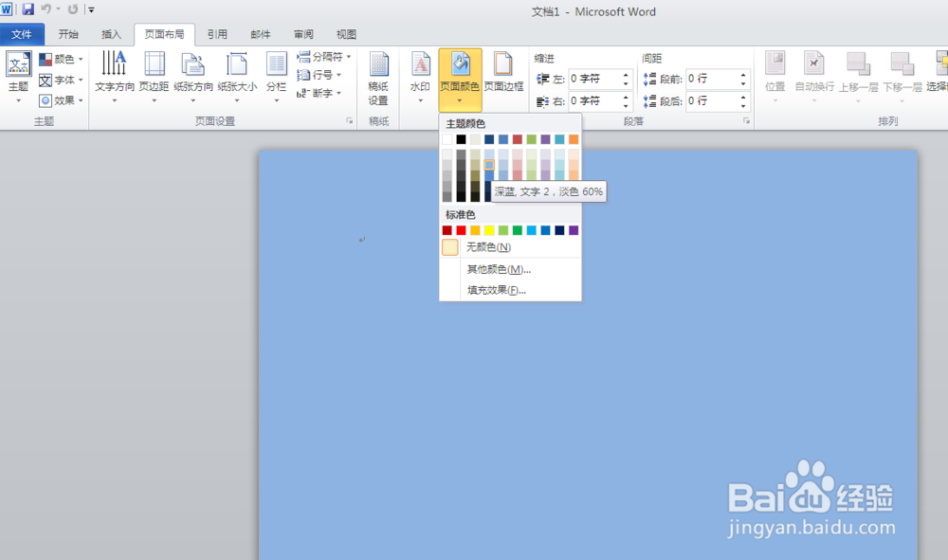Open the 主题 themes gallery

pyautogui.click(x=18, y=78)
